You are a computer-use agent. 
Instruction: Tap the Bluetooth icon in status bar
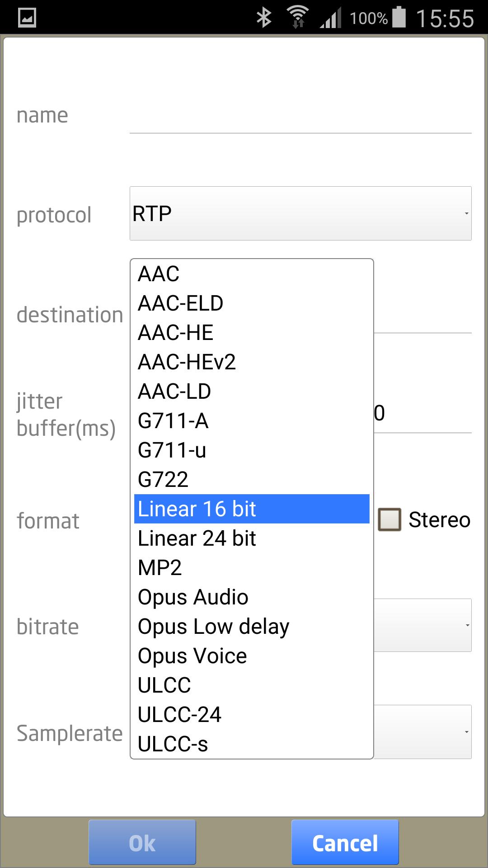tap(264, 18)
